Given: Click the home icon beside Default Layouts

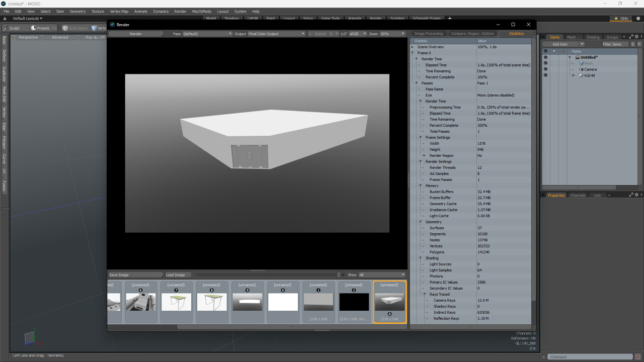Looking at the screenshot, I should (x=5, y=19).
